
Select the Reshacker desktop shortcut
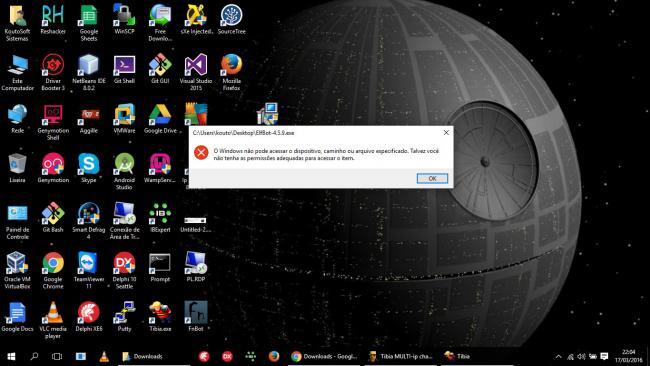(53, 19)
